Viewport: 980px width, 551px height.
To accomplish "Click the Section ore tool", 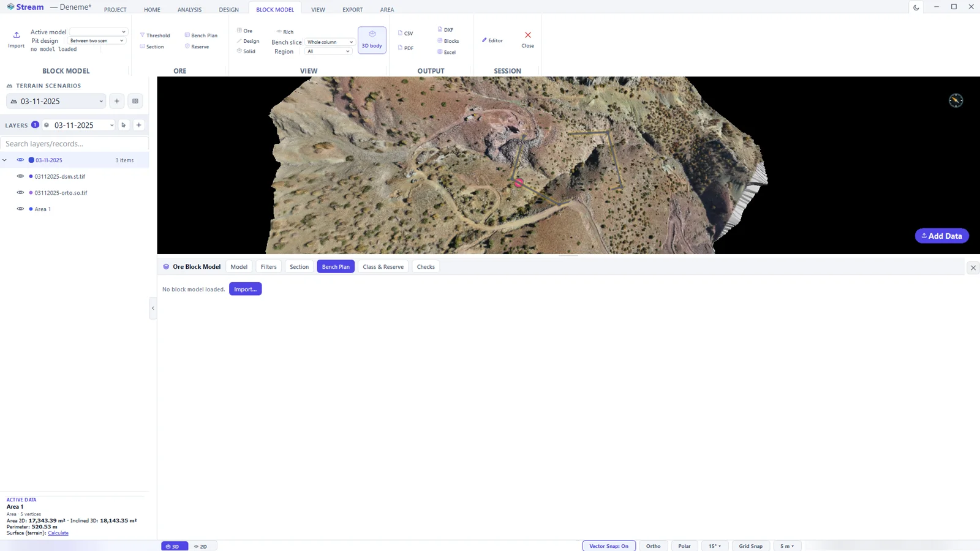I will coord(152,47).
